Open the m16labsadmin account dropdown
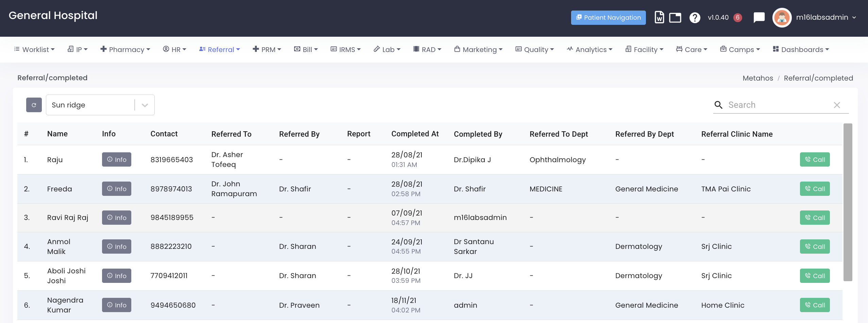The height and width of the screenshot is (323, 868). click(x=826, y=17)
